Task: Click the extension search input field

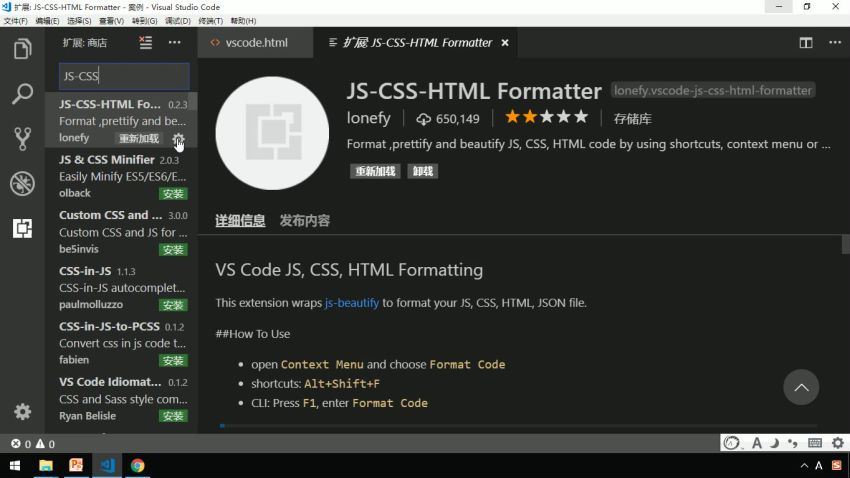Action: point(124,76)
